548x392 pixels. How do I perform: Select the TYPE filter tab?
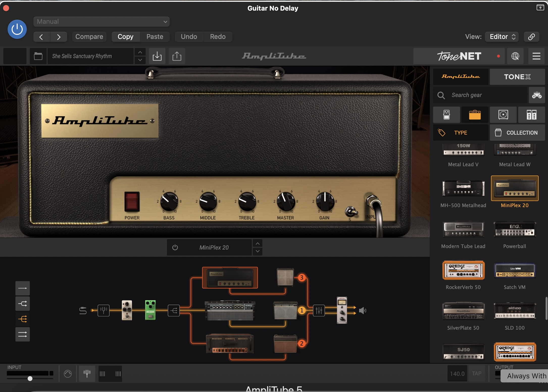point(461,133)
